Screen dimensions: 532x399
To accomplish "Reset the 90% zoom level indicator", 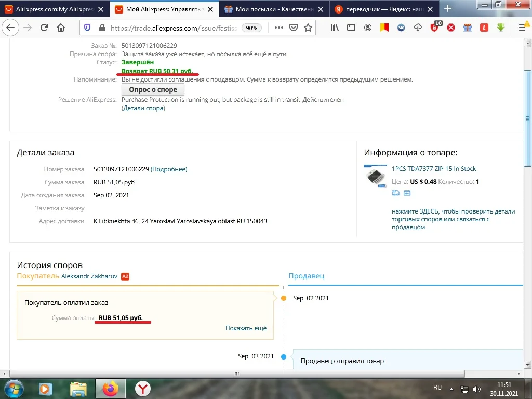I will (251, 28).
